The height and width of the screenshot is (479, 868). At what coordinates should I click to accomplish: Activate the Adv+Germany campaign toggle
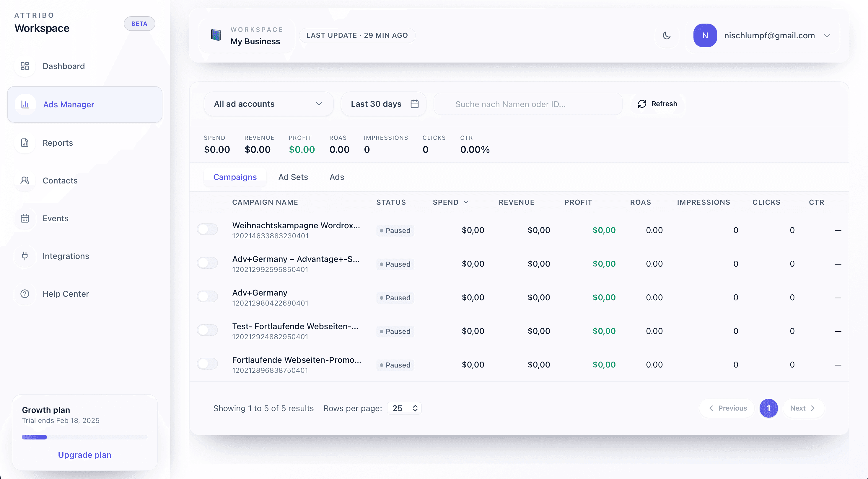[x=207, y=296]
